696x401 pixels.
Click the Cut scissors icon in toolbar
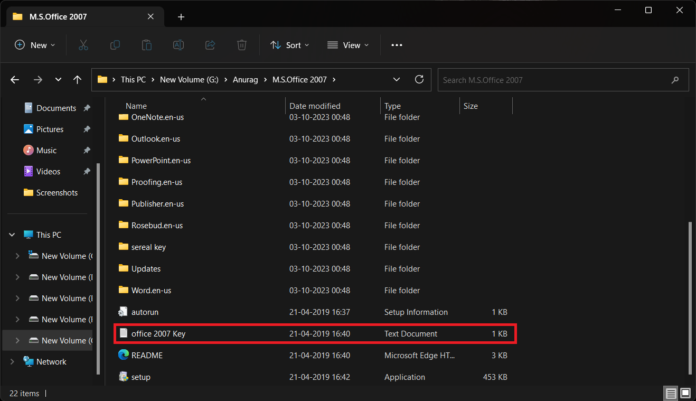[83, 45]
